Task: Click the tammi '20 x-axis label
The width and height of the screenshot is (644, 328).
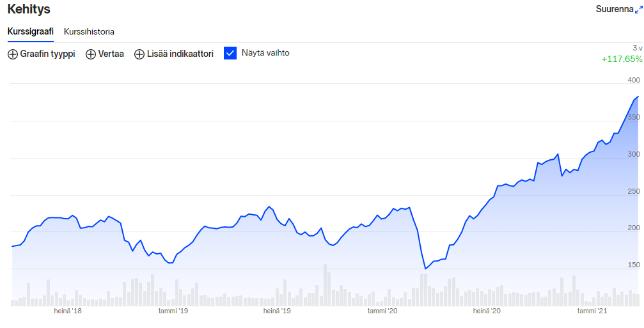Action: (382, 311)
